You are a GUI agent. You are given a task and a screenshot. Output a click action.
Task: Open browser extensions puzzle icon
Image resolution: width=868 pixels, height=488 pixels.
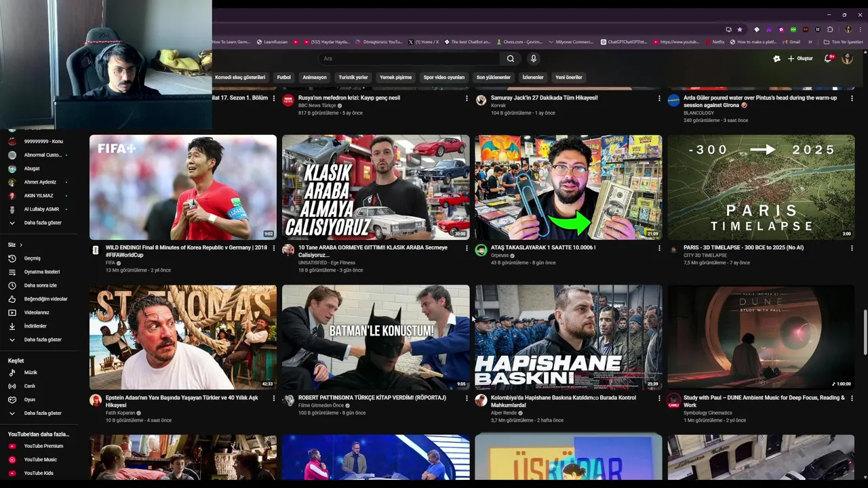pos(830,30)
